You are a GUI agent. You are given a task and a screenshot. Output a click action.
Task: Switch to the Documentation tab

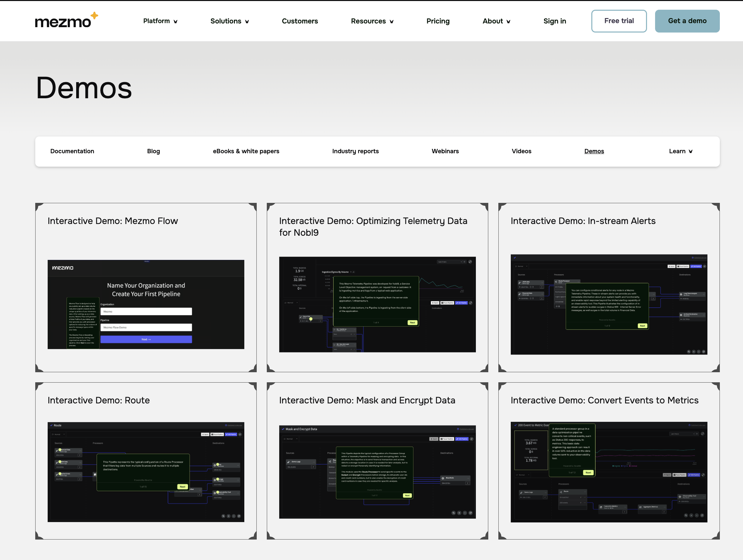(x=72, y=151)
